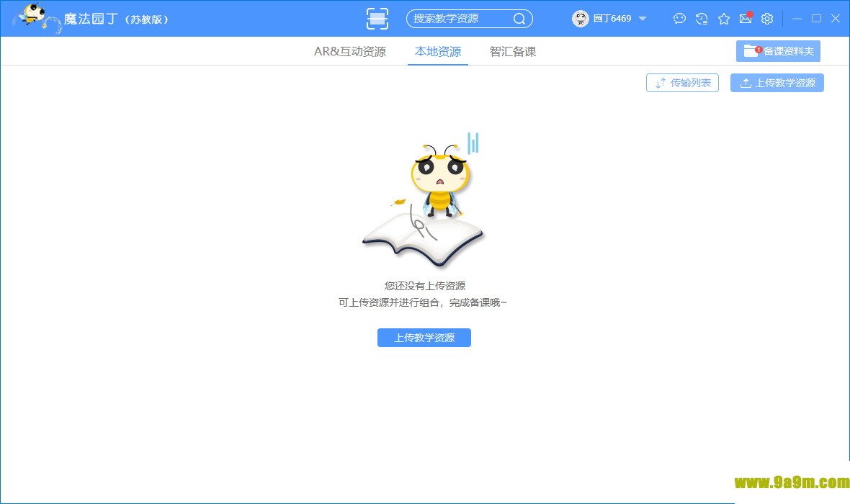Maximize the application window
The height and width of the screenshot is (504, 850).
[x=816, y=19]
